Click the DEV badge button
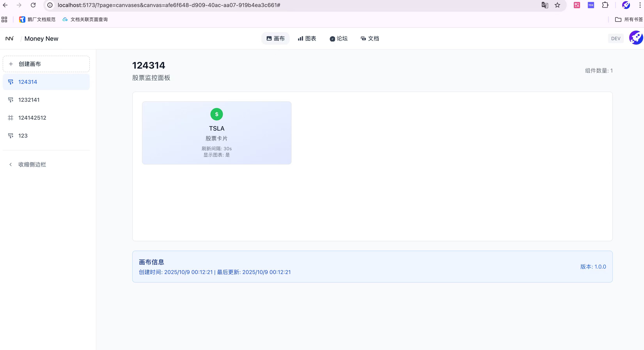This screenshot has height=350, width=644. coord(616,38)
